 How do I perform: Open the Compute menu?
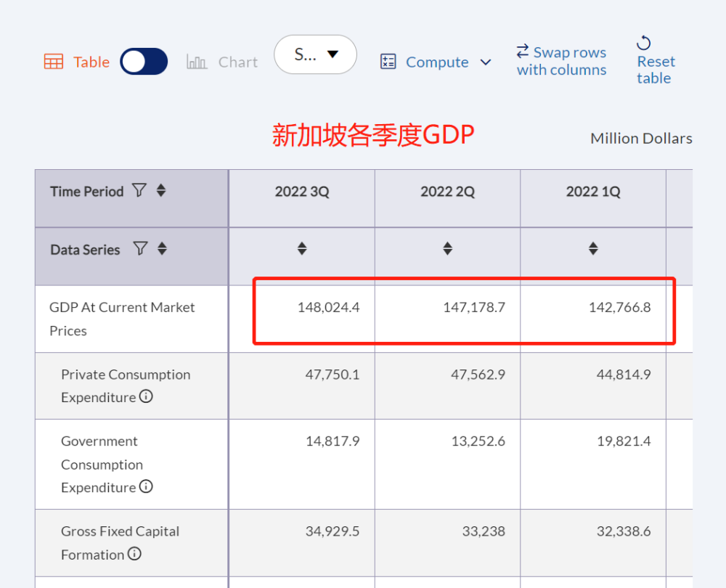tap(436, 62)
